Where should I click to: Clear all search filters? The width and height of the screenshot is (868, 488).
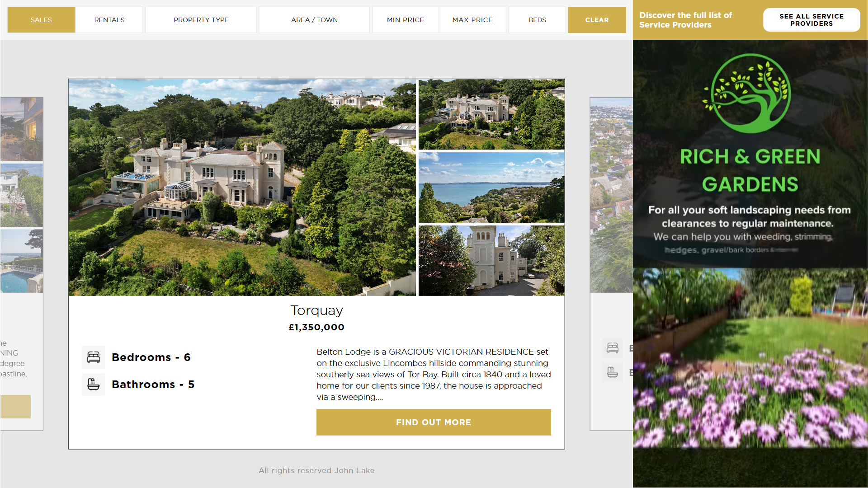[x=597, y=20]
